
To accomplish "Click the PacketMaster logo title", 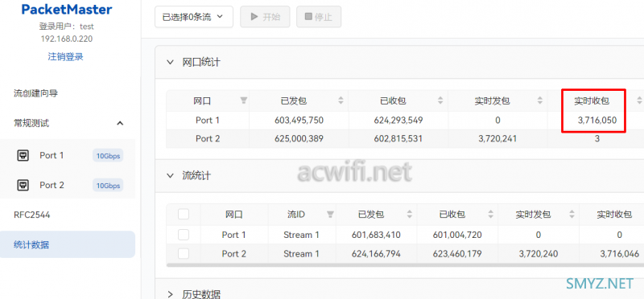I will (x=67, y=10).
